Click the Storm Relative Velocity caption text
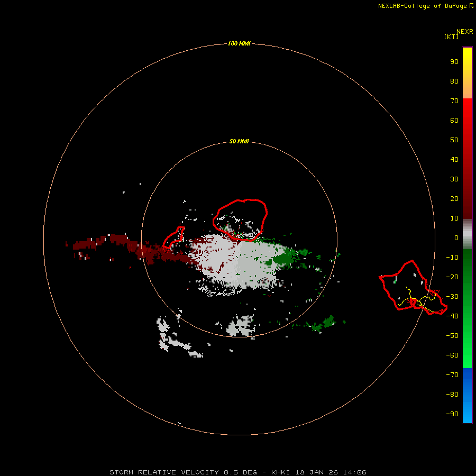This screenshot has height=476, width=476. (237, 472)
